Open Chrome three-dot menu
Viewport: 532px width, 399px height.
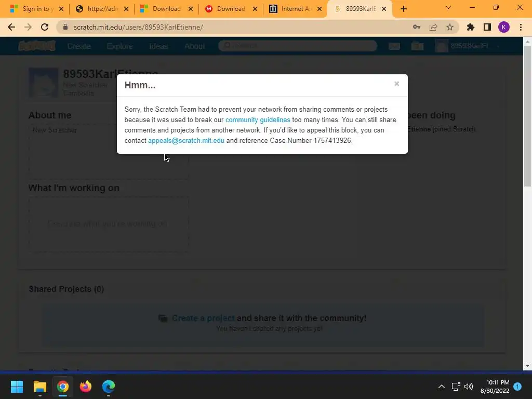[x=521, y=27]
